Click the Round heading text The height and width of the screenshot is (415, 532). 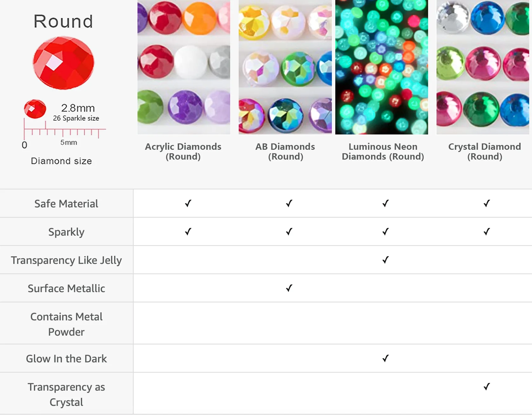[x=63, y=22]
